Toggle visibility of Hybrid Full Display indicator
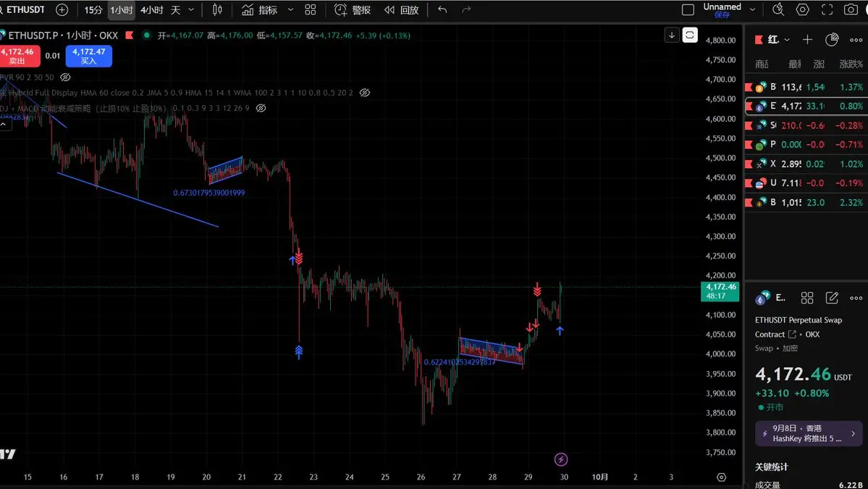This screenshot has height=489, width=868. [365, 93]
